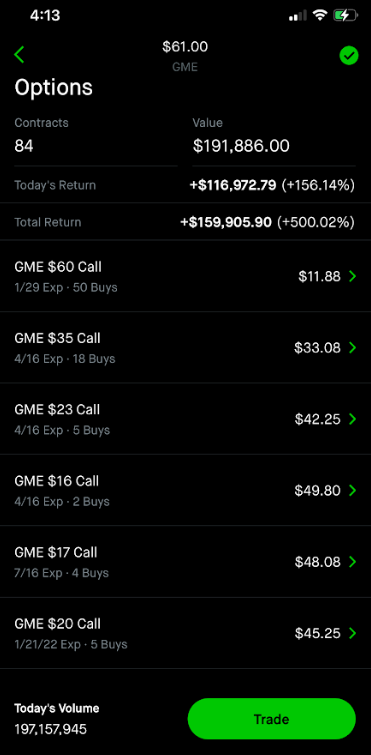Tap the Total Return amount row
371x755 pixels.
[x=185, y=222]
